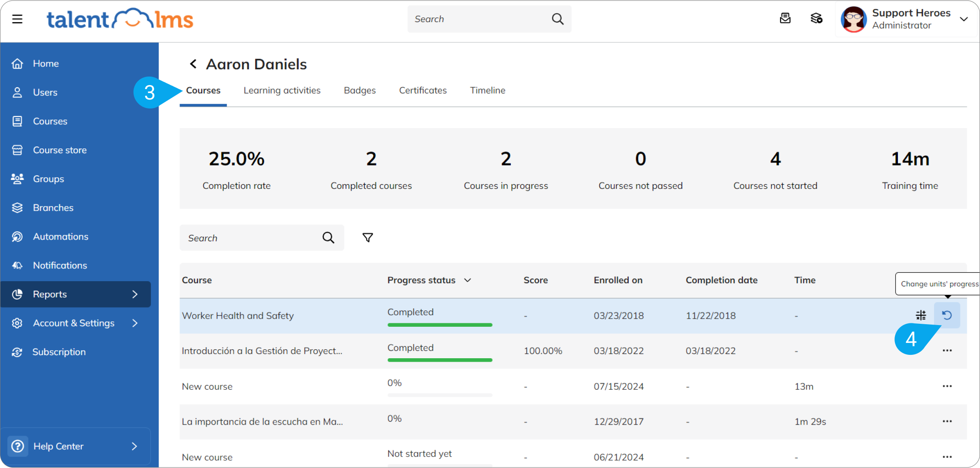
Task: Open options menu for Introducción a la Gestión
Action: (x=947, y=351)
